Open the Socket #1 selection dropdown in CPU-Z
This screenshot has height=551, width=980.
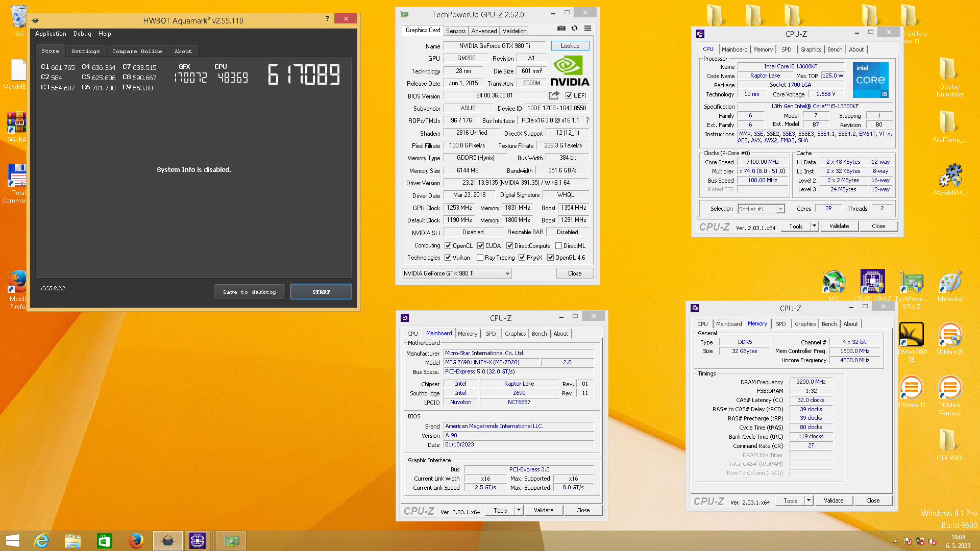[x=761, y=209]
